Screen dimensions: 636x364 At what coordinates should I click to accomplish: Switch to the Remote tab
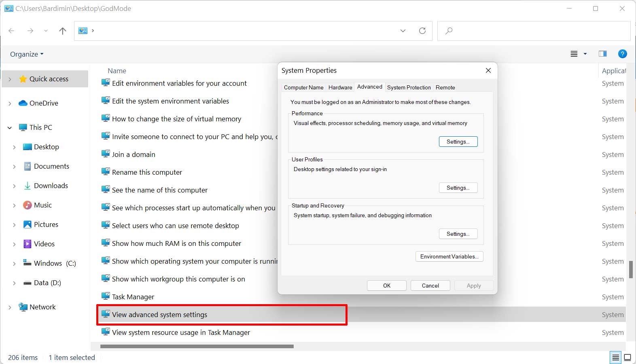445,87
